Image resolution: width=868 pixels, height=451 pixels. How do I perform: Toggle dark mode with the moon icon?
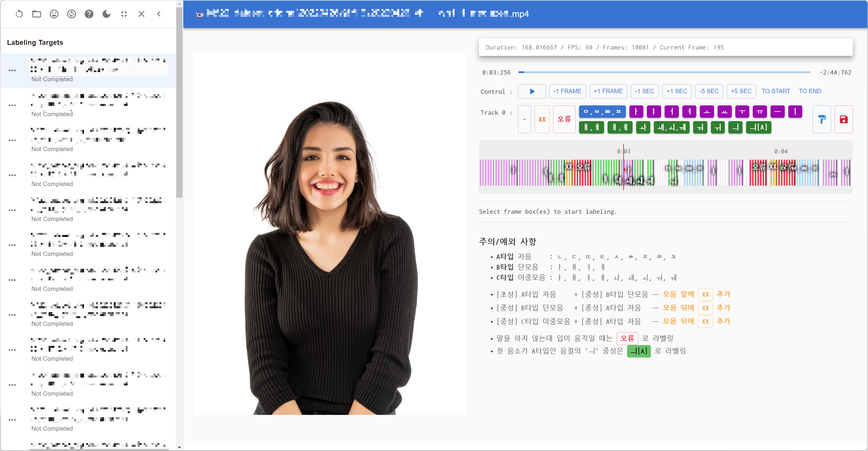click(x=106, y=14)
